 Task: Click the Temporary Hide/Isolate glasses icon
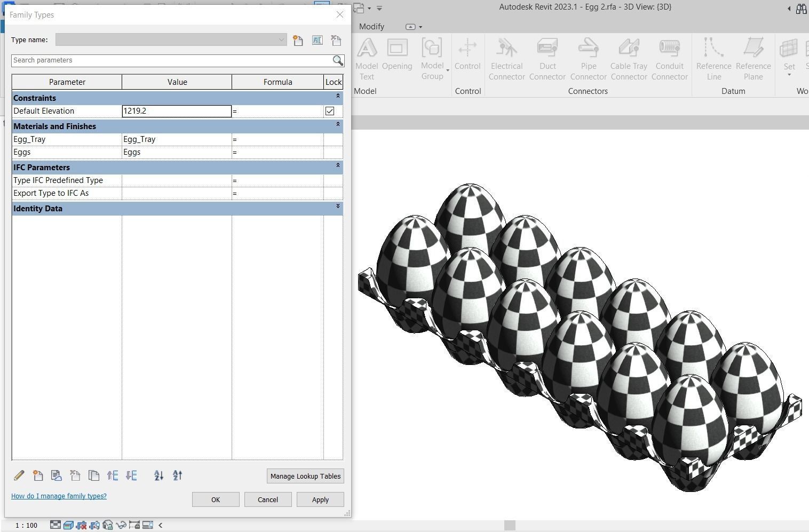[x=121, y=525]
